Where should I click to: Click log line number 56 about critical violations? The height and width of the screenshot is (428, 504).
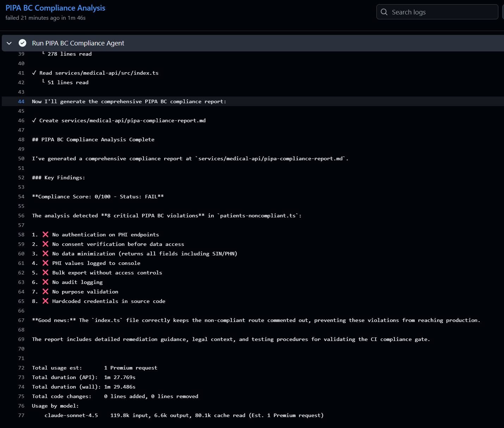coord(21,216)
